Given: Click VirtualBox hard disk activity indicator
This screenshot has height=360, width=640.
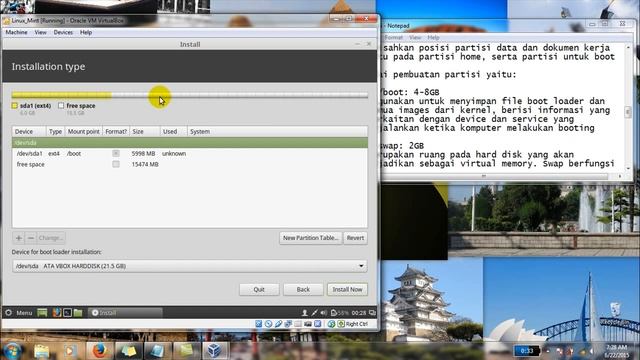Looking at the screenshot, I should (x=258, y=324).
